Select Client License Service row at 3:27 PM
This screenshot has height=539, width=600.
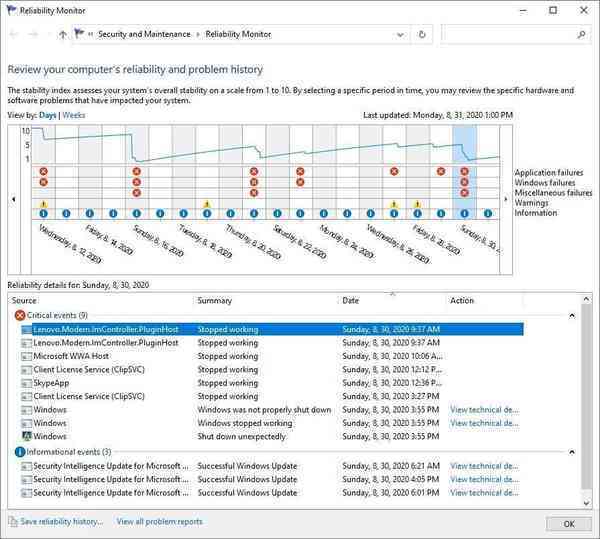pos(272,396)
